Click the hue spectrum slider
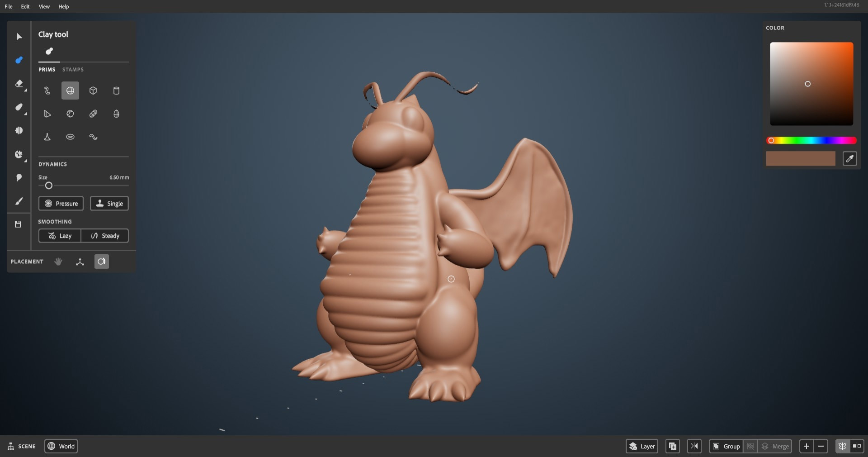868x457 pixels. click(x=811, y=141)
